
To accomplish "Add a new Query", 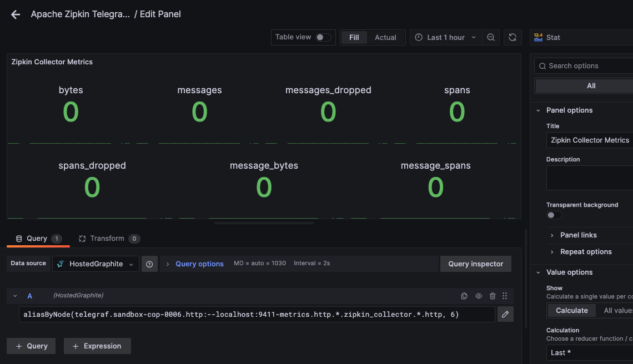I will (x=31, y=346).
